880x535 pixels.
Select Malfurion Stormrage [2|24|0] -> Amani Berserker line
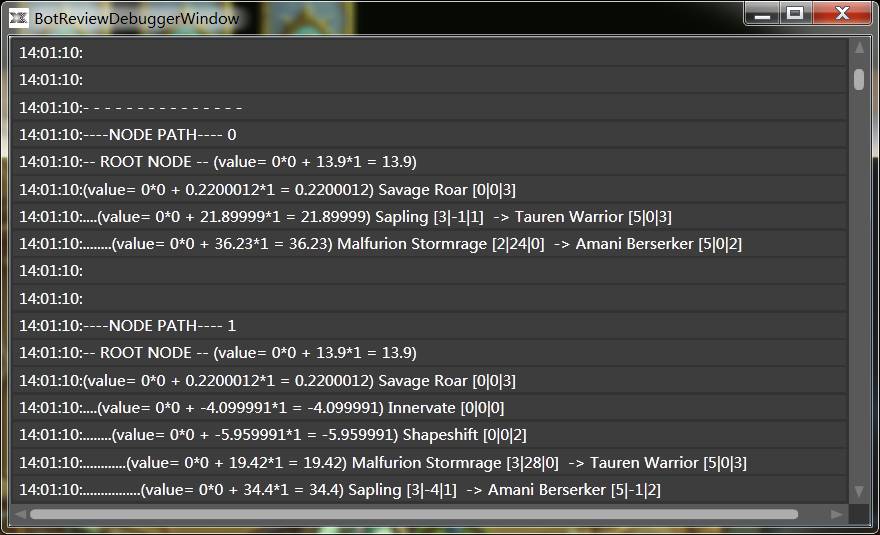coord(429,244)
